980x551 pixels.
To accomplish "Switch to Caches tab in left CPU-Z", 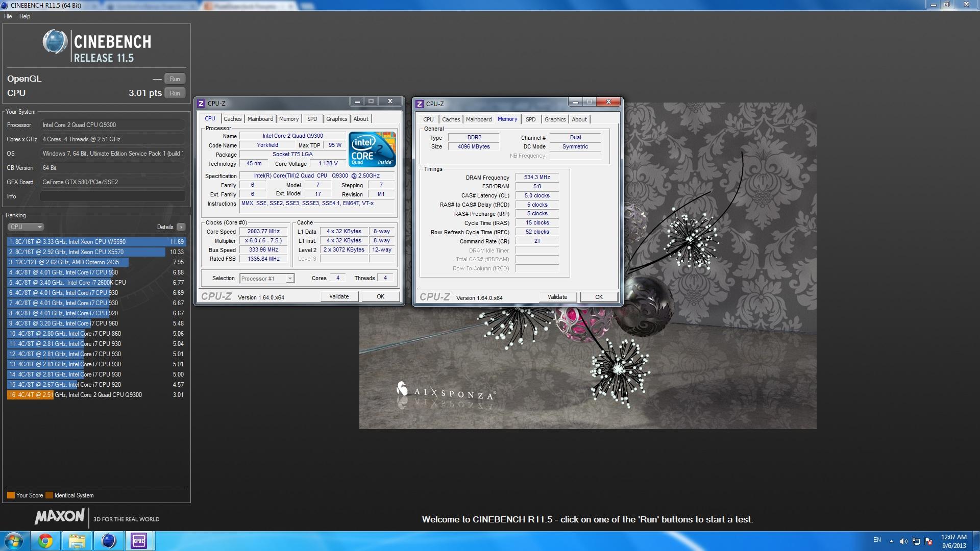I will click(x=232, y=119).
